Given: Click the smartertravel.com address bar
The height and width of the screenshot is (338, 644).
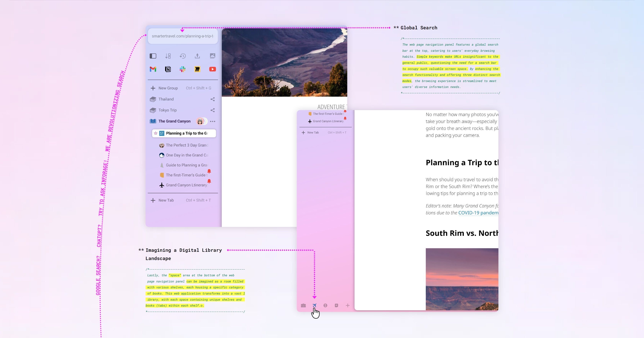Looking at the screenshot, I should [x=183, y=36].
